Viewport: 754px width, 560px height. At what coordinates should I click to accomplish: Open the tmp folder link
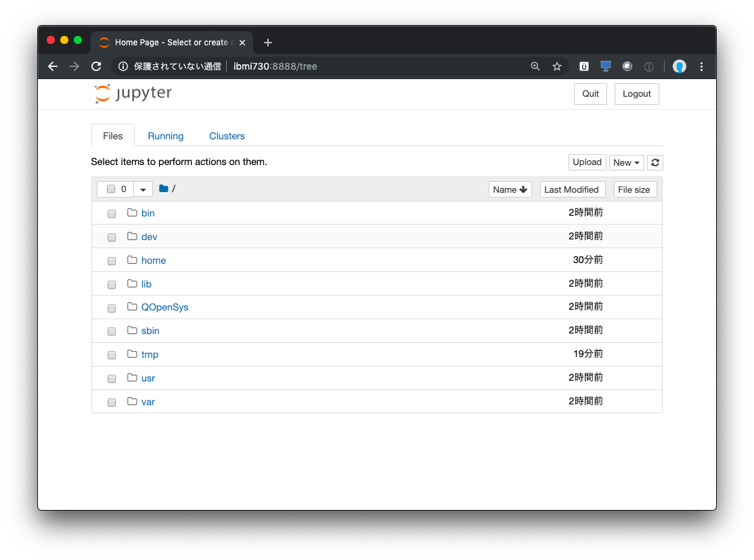click(x=150, y=354)
